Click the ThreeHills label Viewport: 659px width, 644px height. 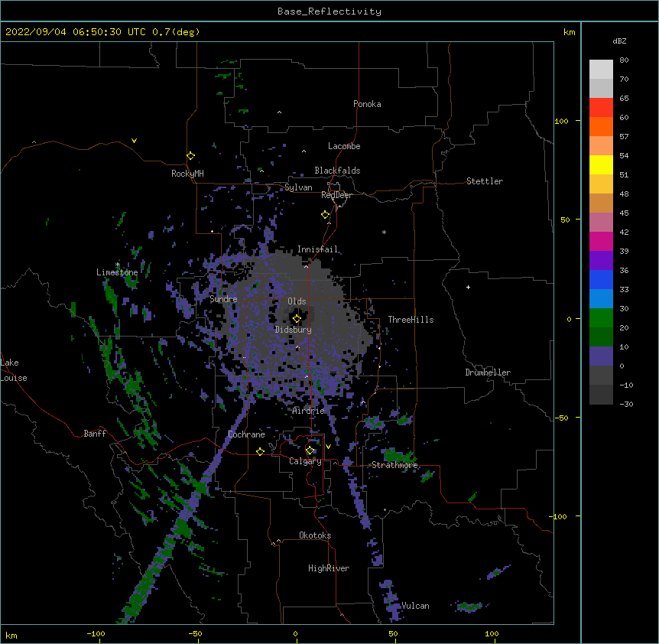pyautogui.click(x=411, y=320)
